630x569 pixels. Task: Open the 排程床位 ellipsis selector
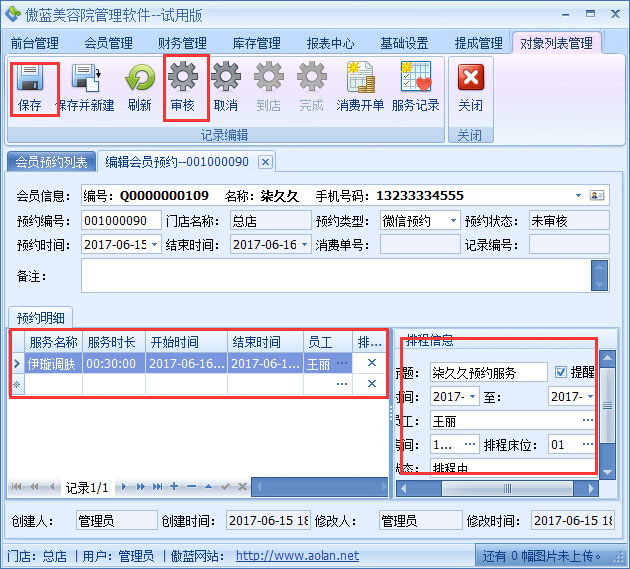[587, 444]
